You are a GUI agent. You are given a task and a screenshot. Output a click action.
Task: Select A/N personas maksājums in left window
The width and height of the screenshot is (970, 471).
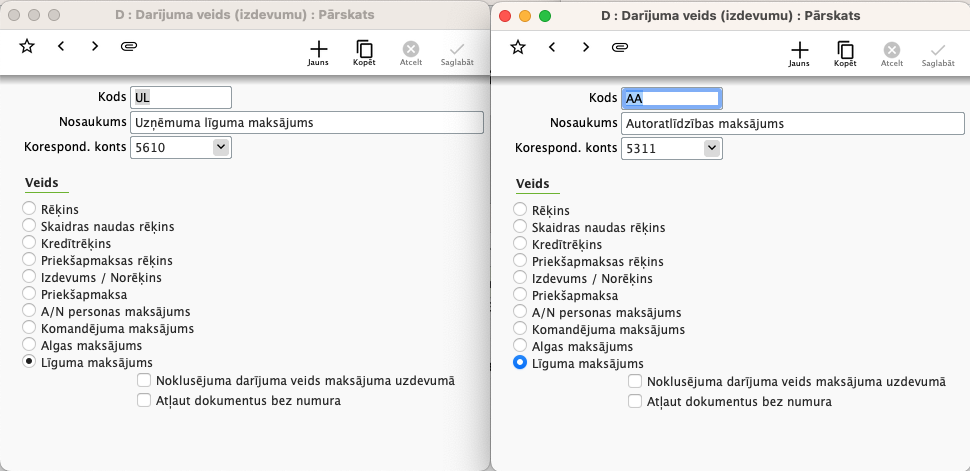pyautogui.click(x=28, y=309)
